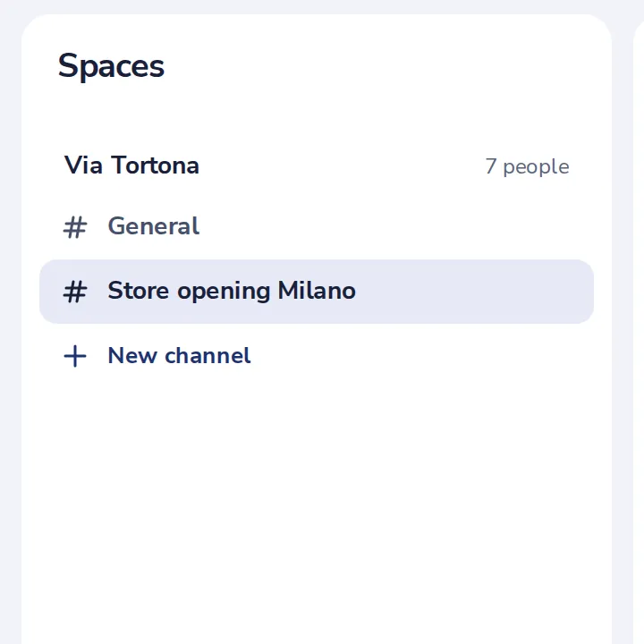View the 7 people member list
Viewport: 644px width, 644px height.
(x=528, y=166)
